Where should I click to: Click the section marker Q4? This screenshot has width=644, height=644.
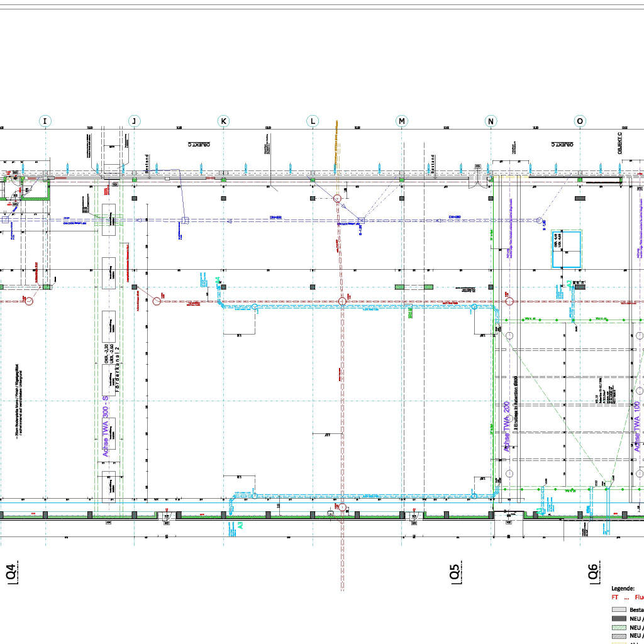[x=11, y=572]
